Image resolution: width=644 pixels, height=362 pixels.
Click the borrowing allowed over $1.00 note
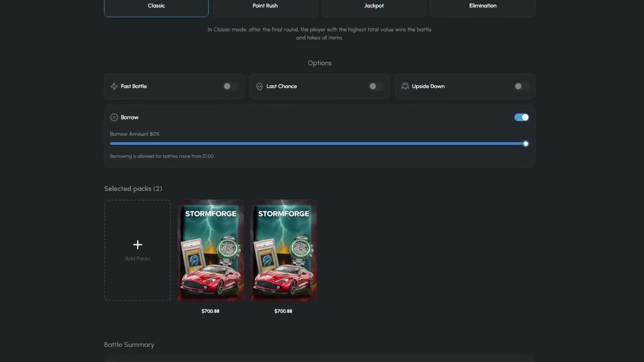162,156
